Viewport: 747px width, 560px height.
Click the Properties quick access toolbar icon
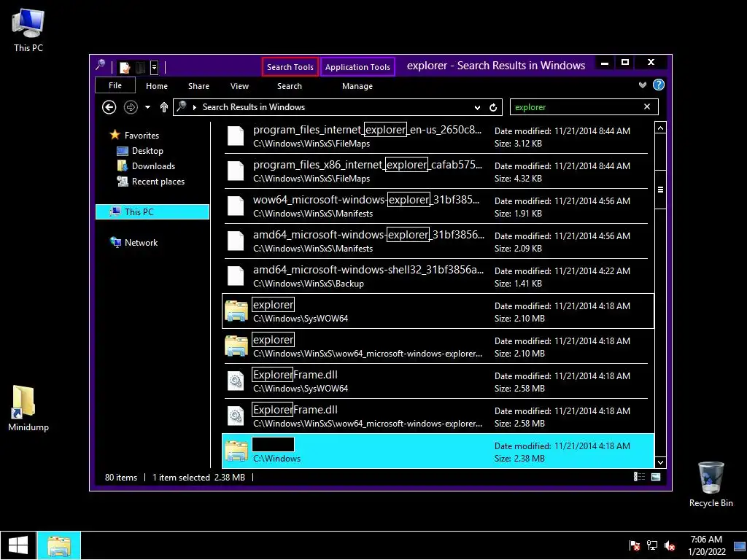coord(125,68)
